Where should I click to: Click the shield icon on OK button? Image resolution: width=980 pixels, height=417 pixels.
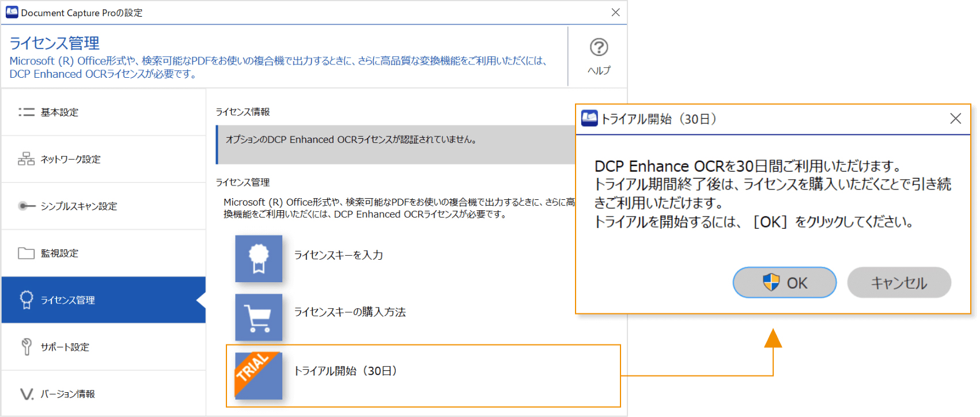771,283
